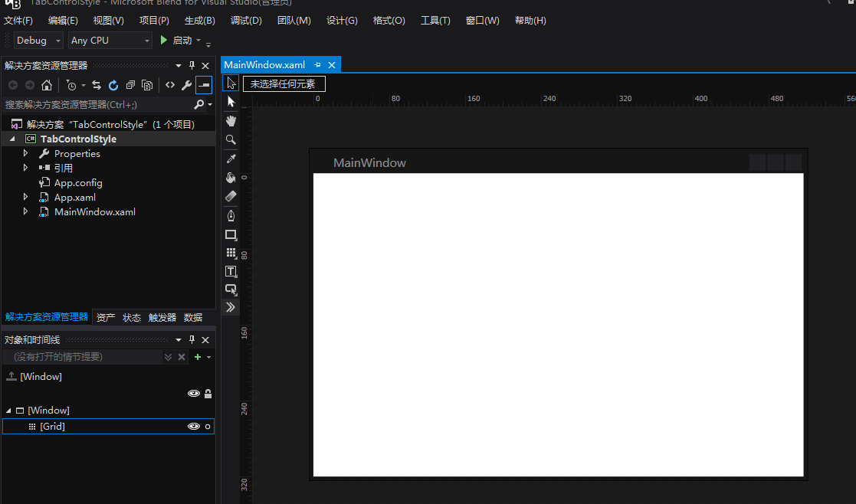Expand the 引用 references node

pos(25,168)
